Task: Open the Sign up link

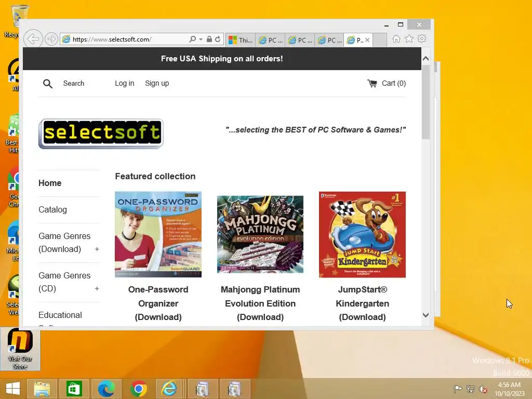Action: point(157,84)
